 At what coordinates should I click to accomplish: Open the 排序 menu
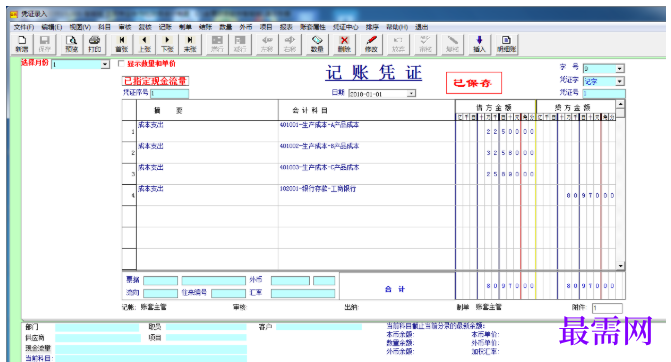(x=372, y=27)
